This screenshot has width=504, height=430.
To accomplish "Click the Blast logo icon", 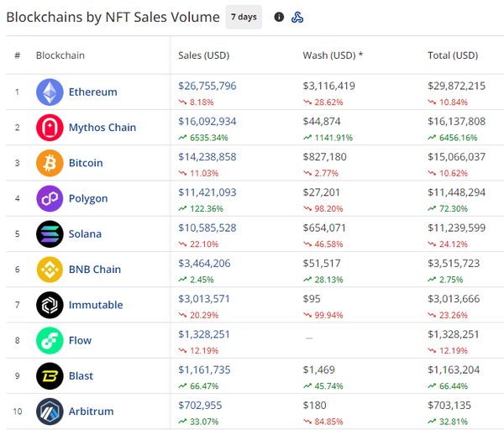I will pyautogui.click(x=50, y=375).
